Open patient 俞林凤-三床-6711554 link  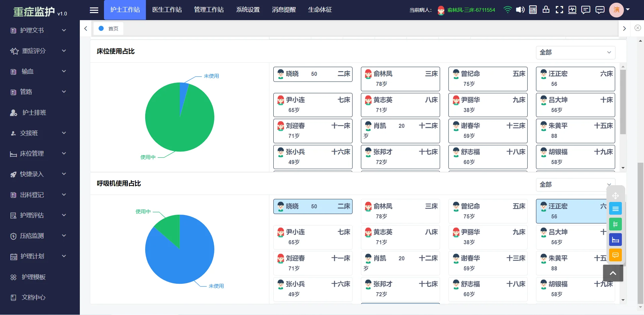[471, 10]
